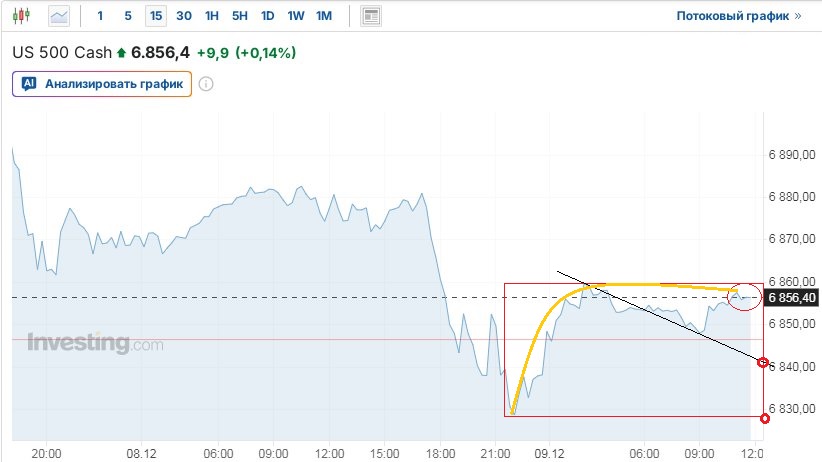Switch chart to 1H interval

212,16
